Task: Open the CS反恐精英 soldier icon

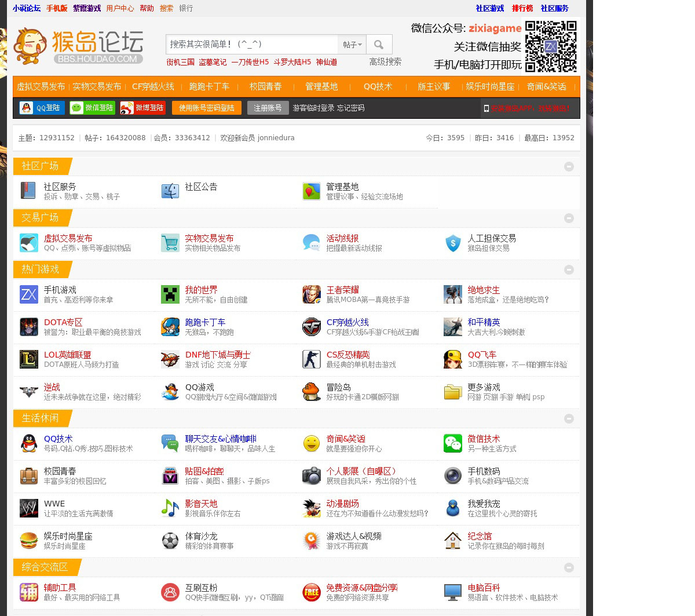Action: point(312,359)
